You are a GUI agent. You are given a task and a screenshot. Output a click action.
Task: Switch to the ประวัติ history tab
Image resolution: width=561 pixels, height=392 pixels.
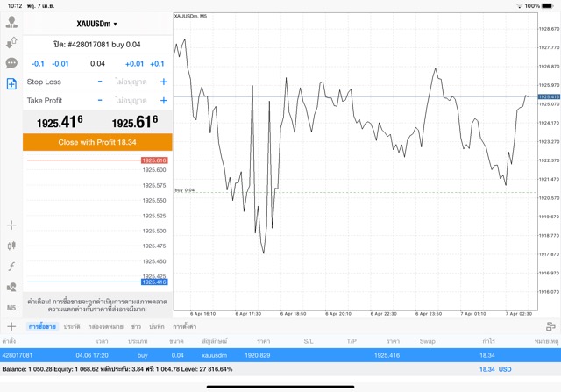coord(71,326)
